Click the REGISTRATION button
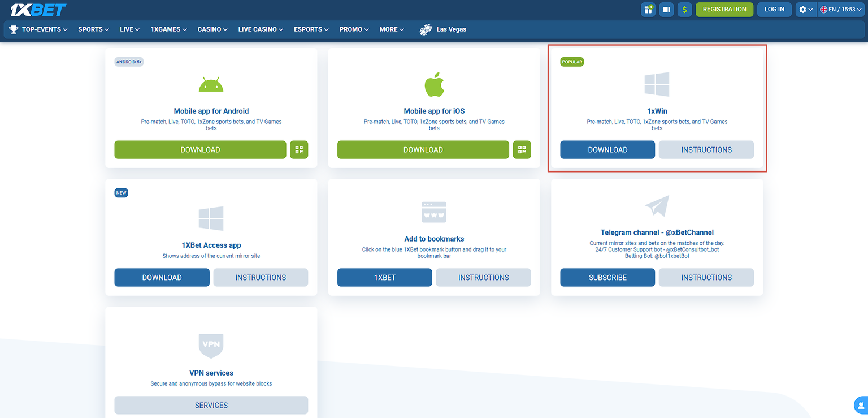This screenshot has width=868, height=418. [724, 9]
